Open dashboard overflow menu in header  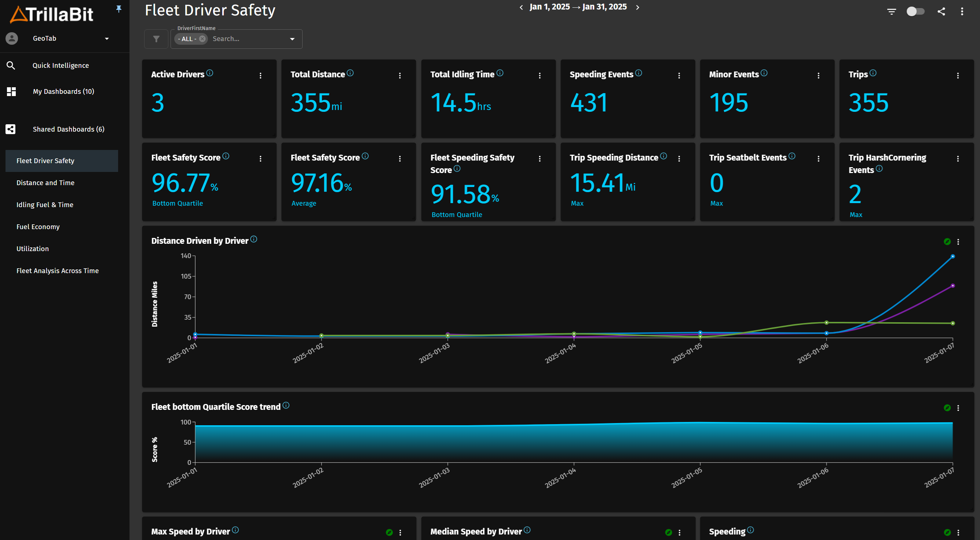tap(962, 11)
